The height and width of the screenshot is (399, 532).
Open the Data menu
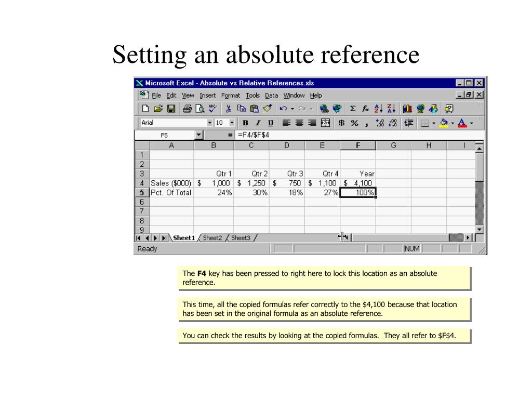point(271,96)
